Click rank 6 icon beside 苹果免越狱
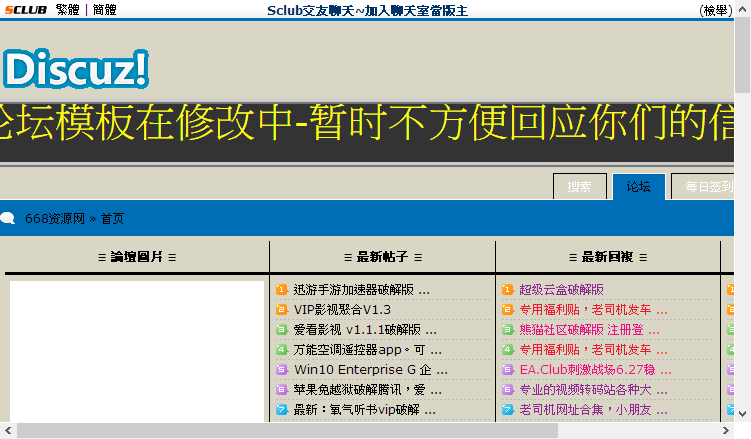Image resolution: width=751 pixels, height=439 pixels. pos(282,390)
